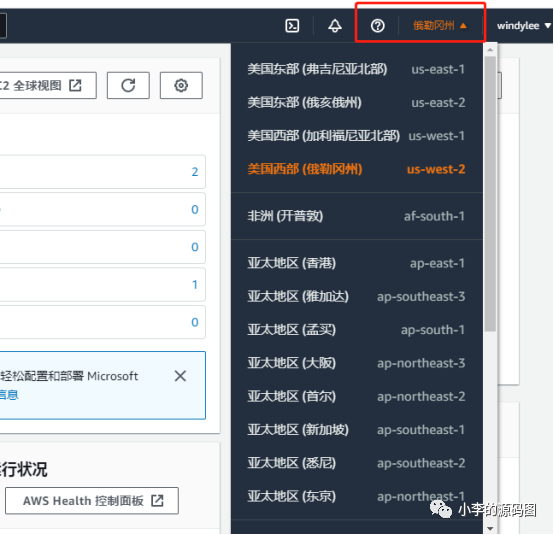Select 美国东部 (俄亥俄州) us-east-2
The image size is (554, 535).
pyautogui.click(x=356, y=102)
